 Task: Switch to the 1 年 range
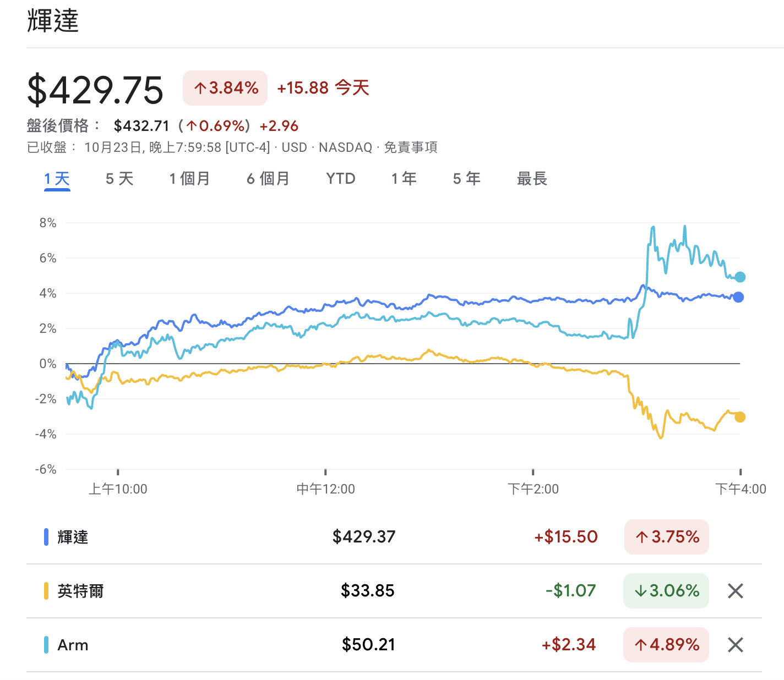point(404,179)
